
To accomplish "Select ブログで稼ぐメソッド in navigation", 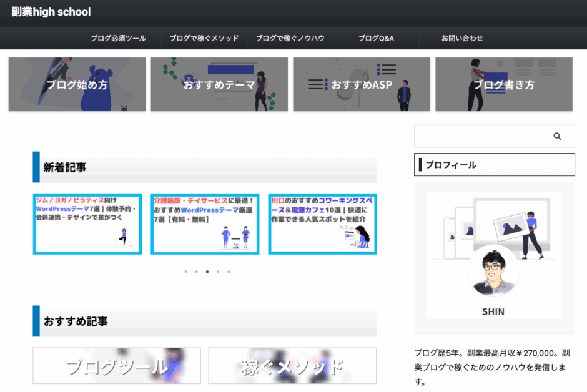I will (204, 38).
